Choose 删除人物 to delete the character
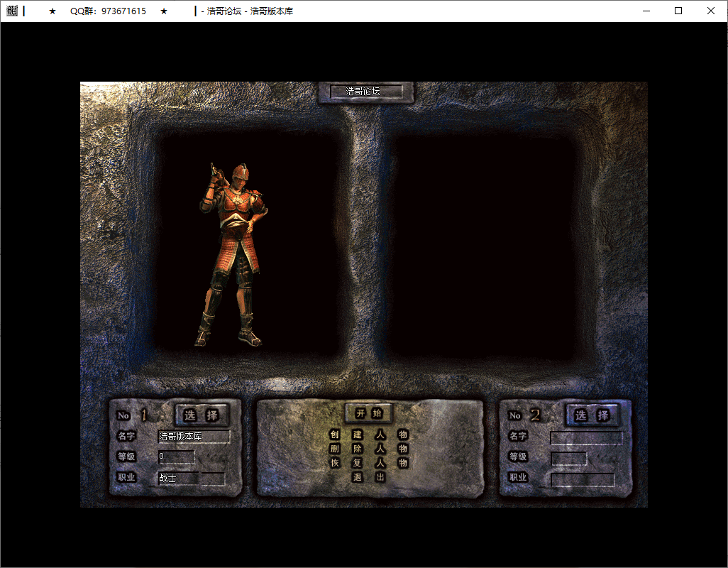Screen dimensions: 728x568 (x=368, y=449)
